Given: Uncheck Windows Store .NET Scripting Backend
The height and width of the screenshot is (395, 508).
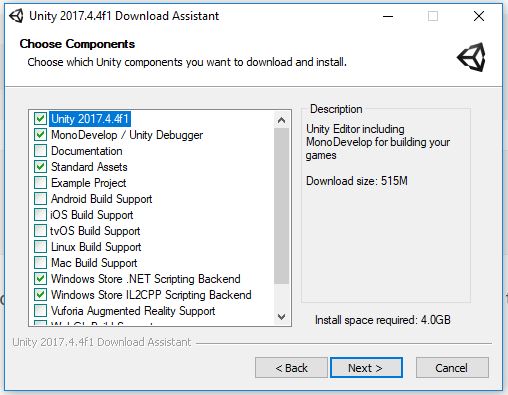Looking at the screenshot, I should pos(40,279).
